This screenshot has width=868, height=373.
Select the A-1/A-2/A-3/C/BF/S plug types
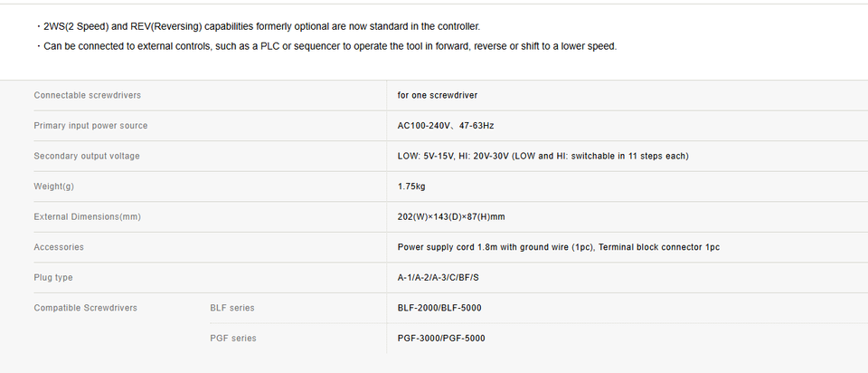(439, 278)
